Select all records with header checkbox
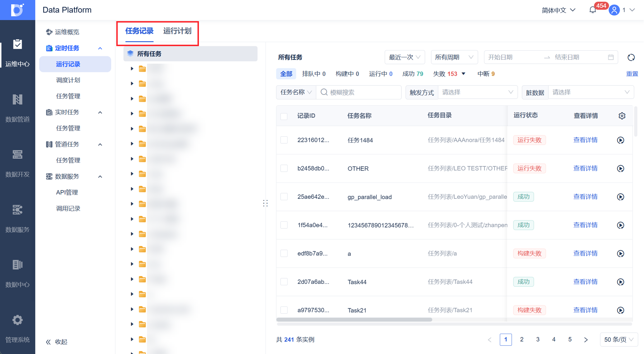This screenshot has width=644, height=354. pos(284,116)
